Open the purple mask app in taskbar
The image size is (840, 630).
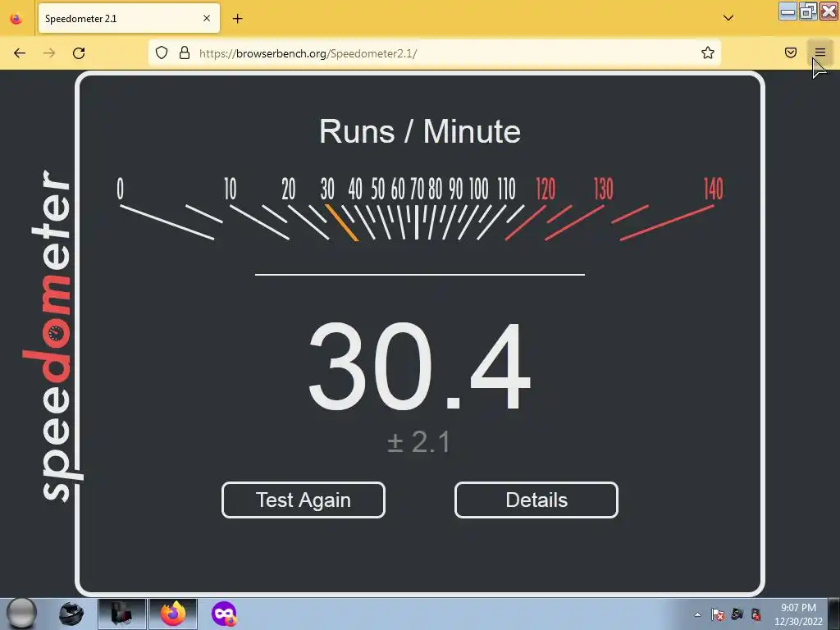[224, 614]
